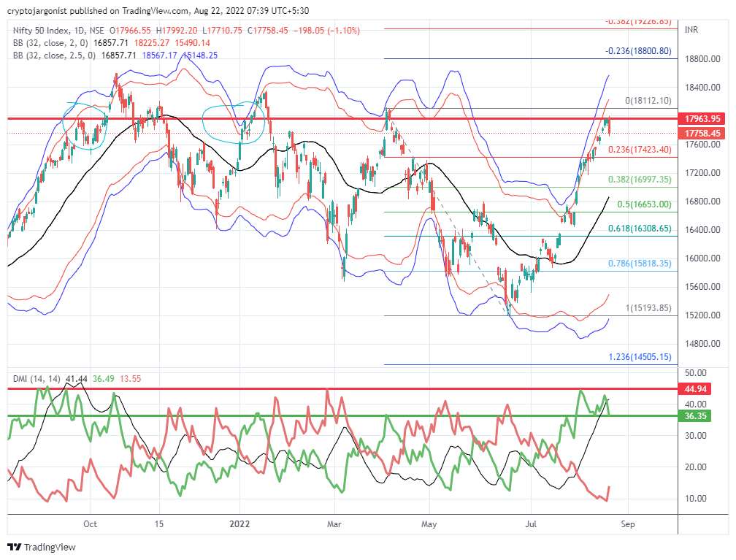Click the 18400.00 price axis label

pyautogui.click(x=702, y=88)
